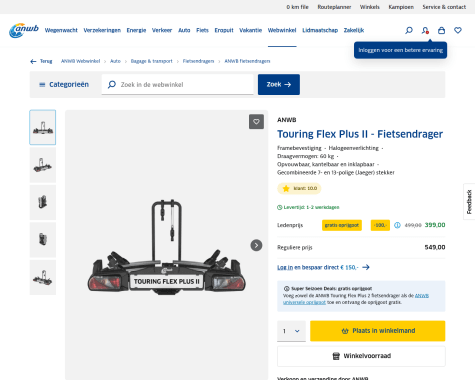Open the shopping bag icon

click(x=441, y=30)
